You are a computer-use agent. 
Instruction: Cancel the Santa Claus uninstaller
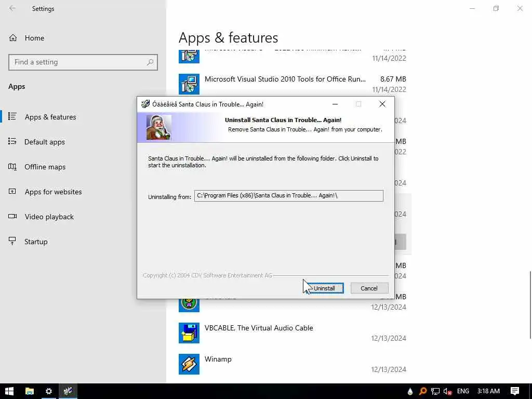[x=369, y=288]
